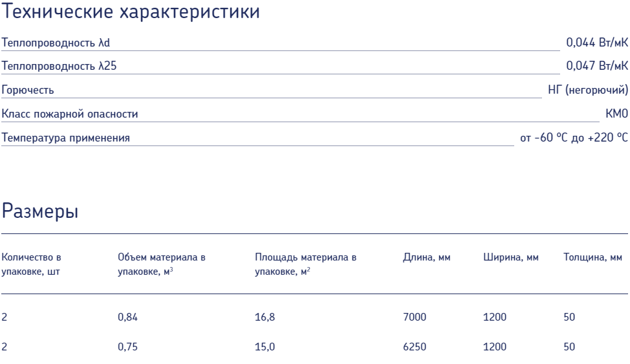630x364 pixels.
Task: Select the НГ (негорючий) value
Action: [588, 90]
